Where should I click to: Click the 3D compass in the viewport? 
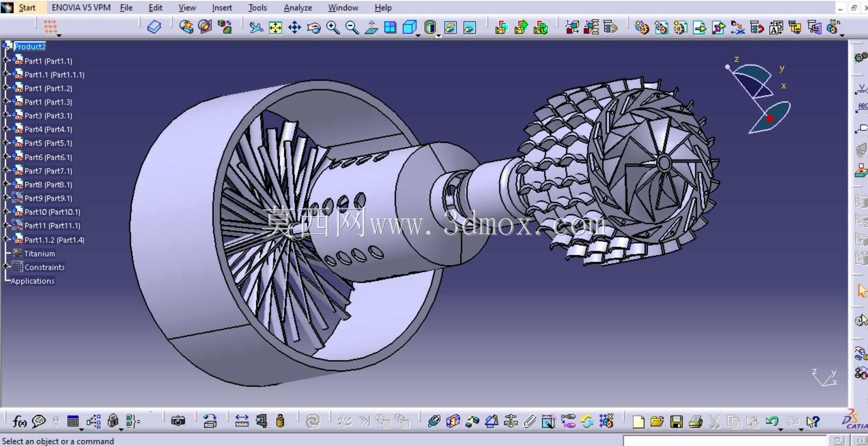point(759,96)
